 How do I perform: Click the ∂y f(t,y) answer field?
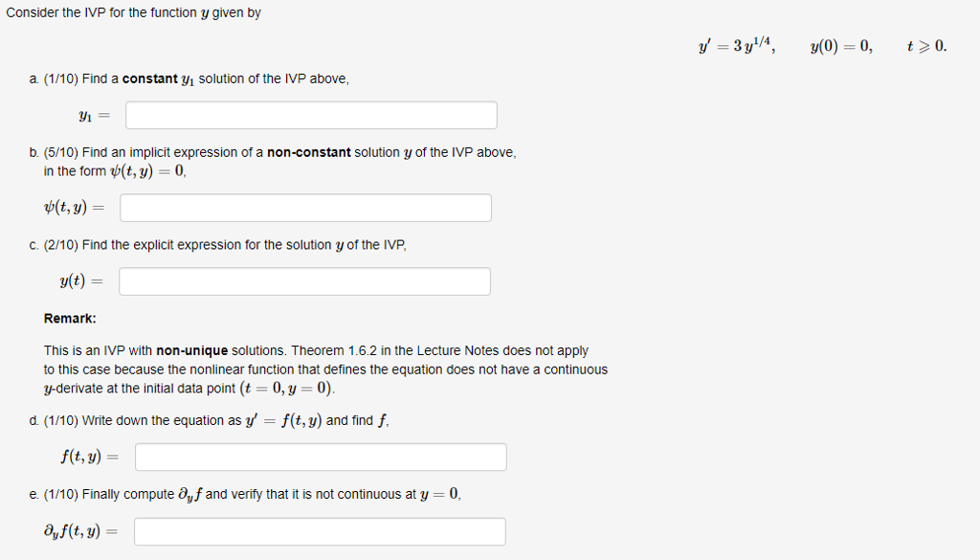pyautogui.click(x=320, y=531)
